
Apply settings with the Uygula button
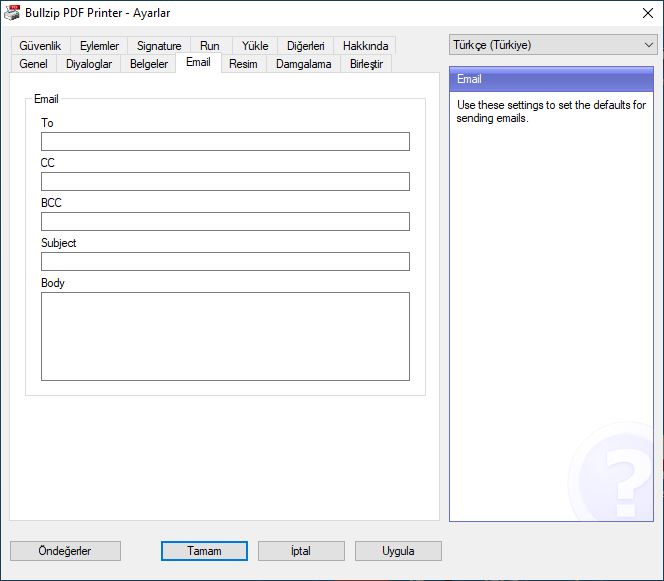pyautogui.click(x=398, y=551)
